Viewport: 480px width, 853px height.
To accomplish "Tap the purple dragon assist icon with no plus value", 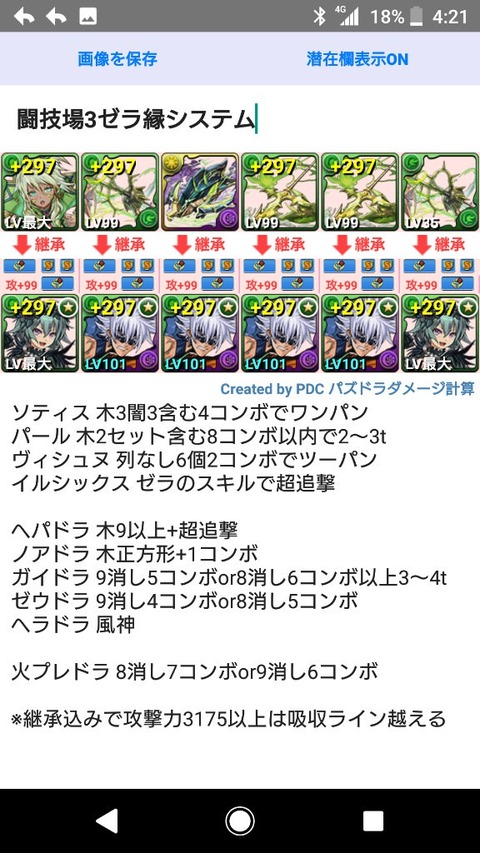I will [x=200, y=192].
